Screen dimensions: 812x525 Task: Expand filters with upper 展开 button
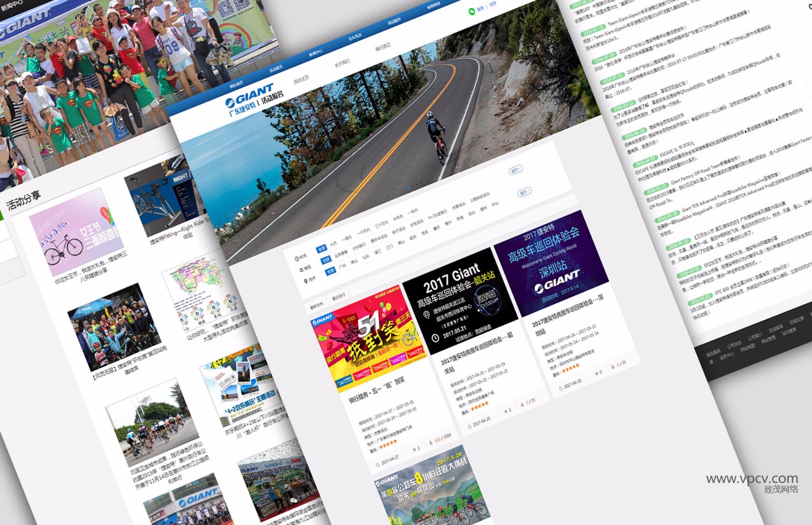515,170
